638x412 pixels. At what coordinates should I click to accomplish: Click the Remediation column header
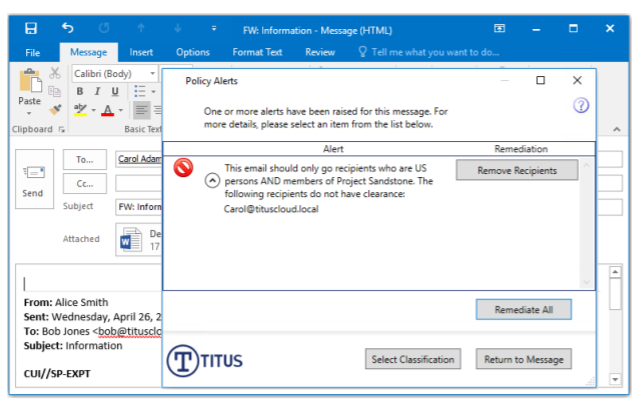(x=521, y=149)
